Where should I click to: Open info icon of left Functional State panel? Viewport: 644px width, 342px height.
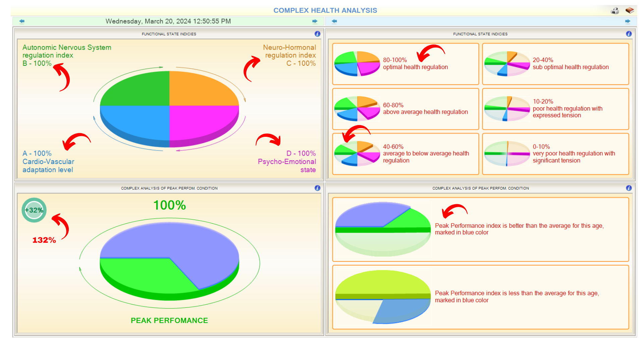[317, 34]
